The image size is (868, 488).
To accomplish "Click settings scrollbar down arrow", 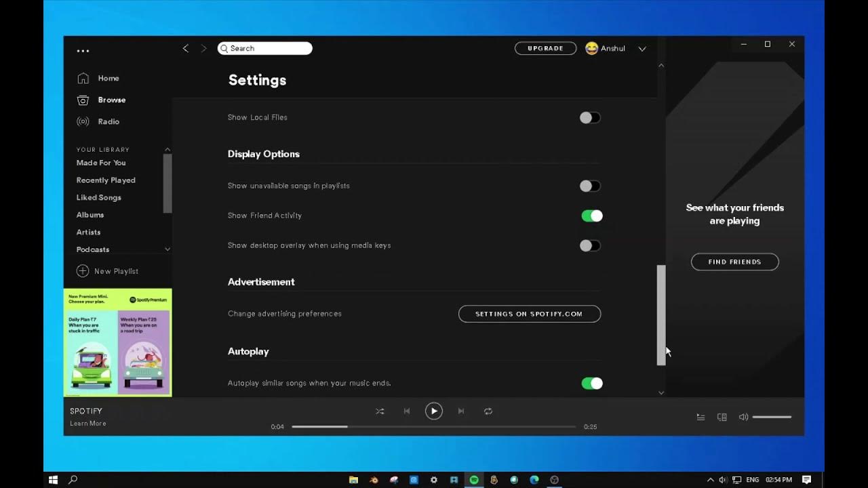I will click(x=661, y=392).
